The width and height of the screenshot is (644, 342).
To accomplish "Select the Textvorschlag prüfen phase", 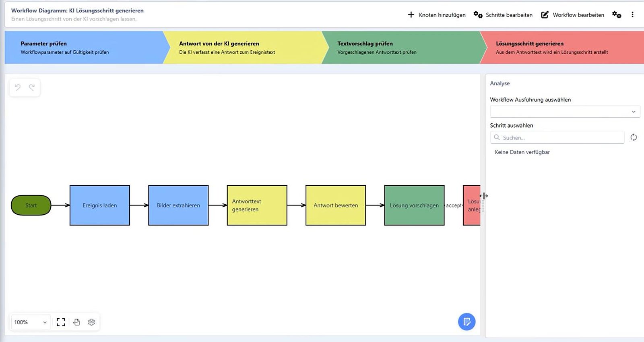I will (x=404, y=48).
